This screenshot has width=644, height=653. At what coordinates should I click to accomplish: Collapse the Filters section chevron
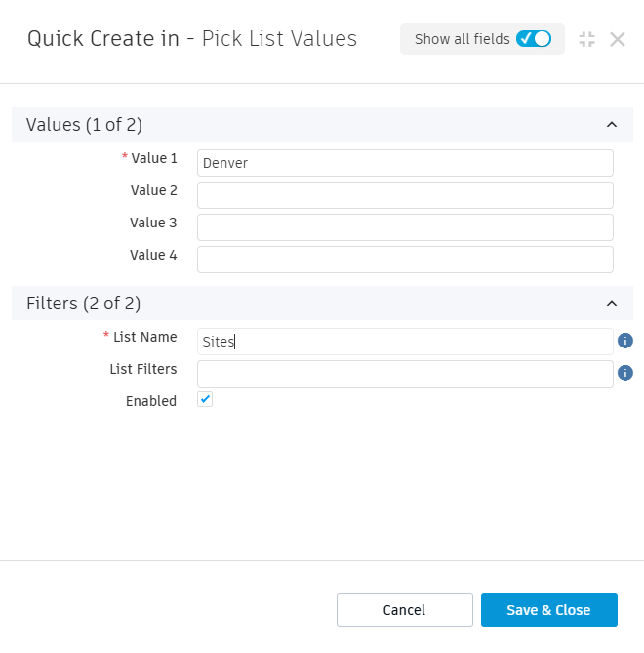point(612,304)
